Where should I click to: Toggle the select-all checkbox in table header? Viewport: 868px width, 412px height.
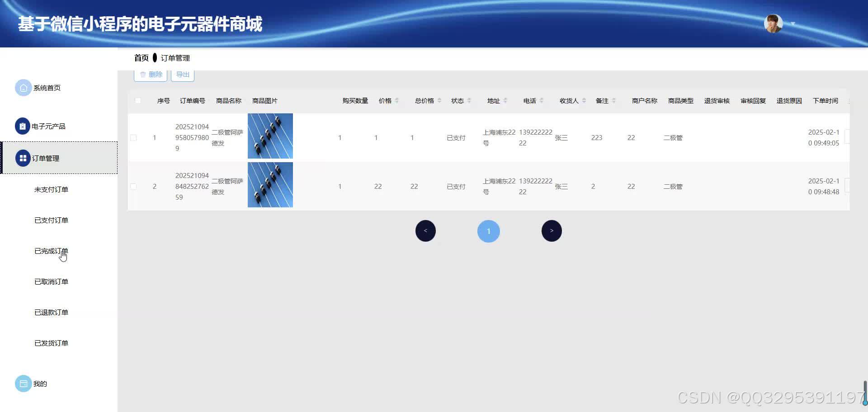point(138,101)
